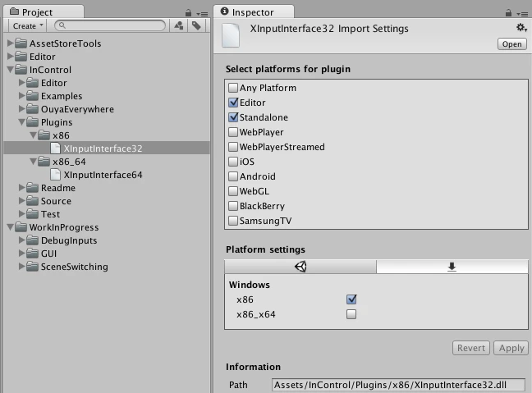The width and height of the screenshot is (532, 393).
Task: Click the AssetStoreTools folder icon
Action: coord(21,43)
